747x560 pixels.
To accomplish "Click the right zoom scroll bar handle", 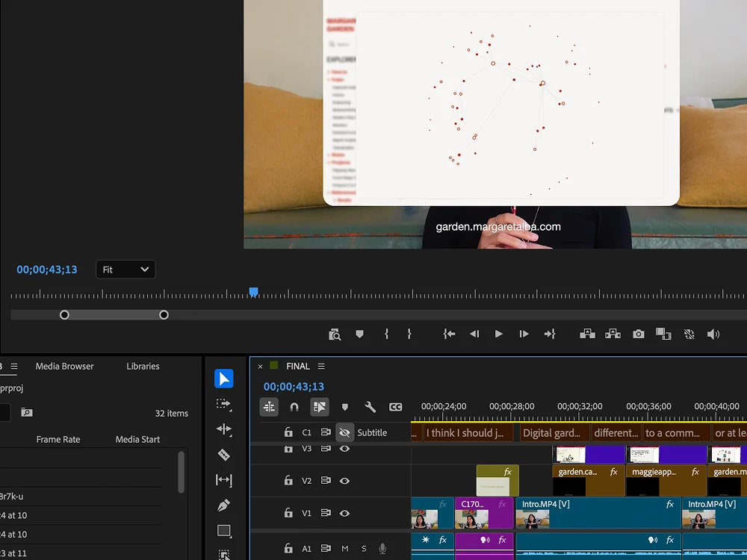I will (x=164, y=315).
